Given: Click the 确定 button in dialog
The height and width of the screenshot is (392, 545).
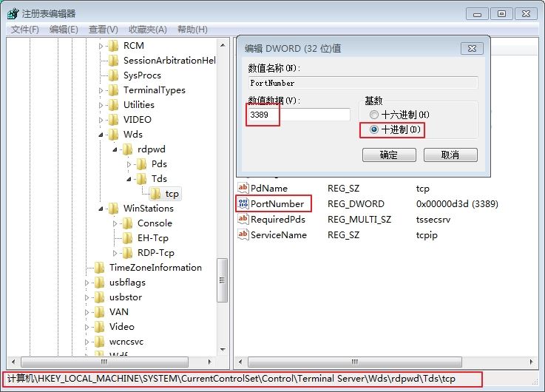Looking at the screenshot, I should pyautogui.click(x=388, y=155).
